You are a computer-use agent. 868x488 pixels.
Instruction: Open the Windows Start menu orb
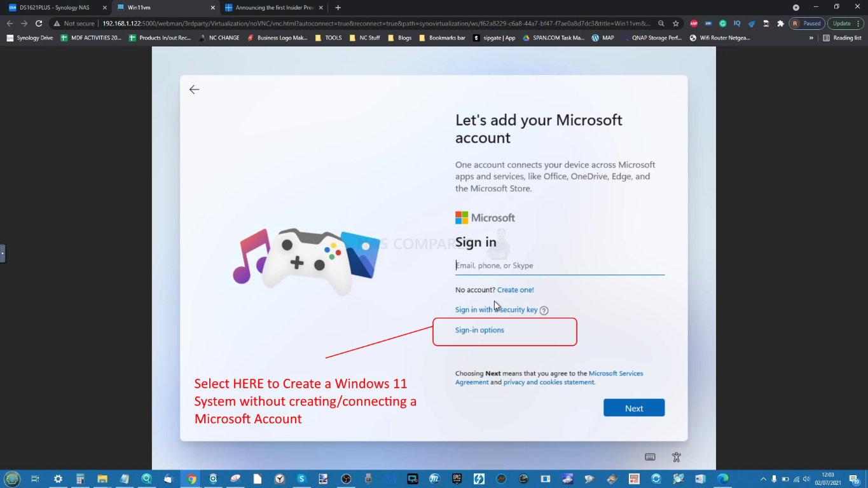coord(12,478)
